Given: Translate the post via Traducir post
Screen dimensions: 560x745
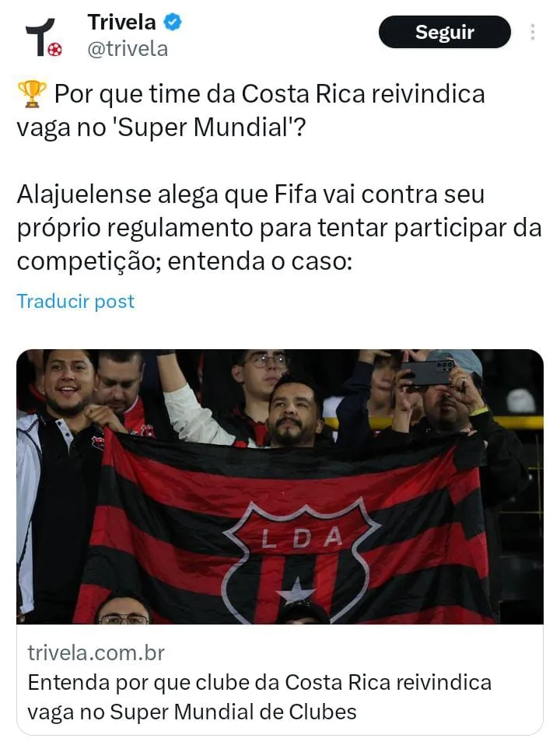Looking at the screenshot, I should [75, 301].
